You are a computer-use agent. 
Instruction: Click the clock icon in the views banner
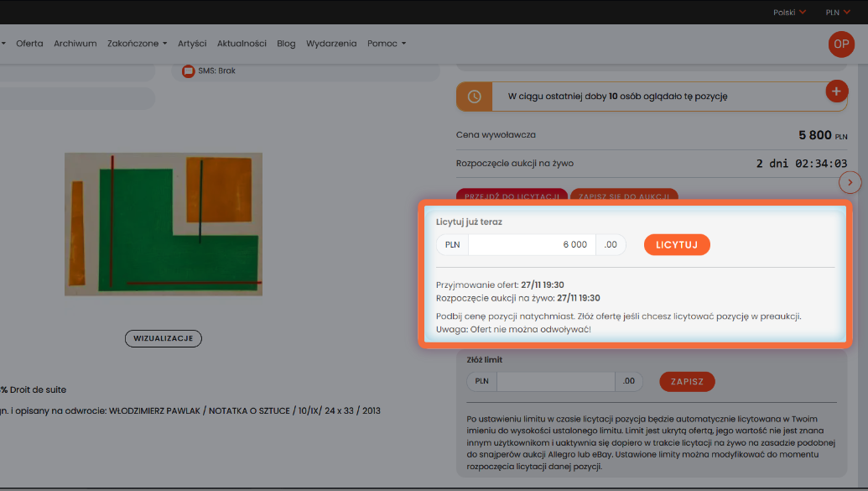[475, 97]
